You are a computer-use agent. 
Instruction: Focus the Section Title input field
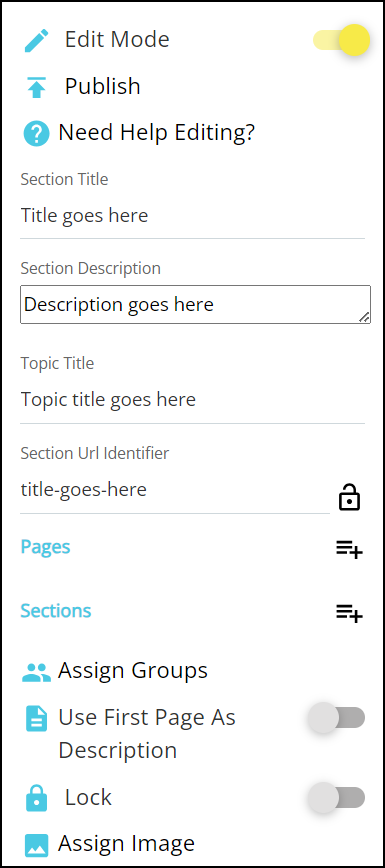click(x=192, y=216)
